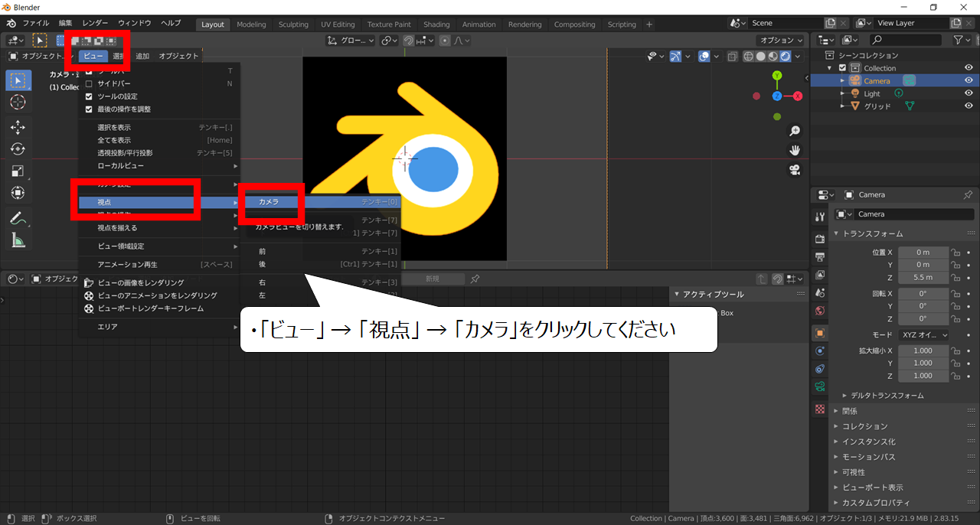
Task: Open the Output properties tab icon
Action: coord(820,256)
